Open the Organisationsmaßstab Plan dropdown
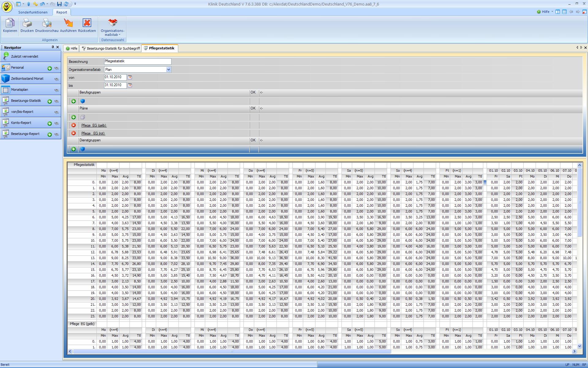 168,70
